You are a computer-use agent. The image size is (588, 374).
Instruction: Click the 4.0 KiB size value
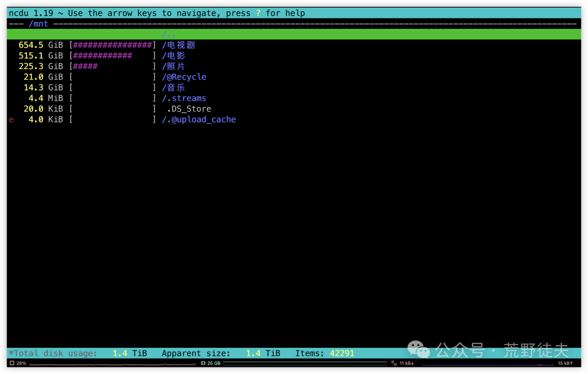[46, 119]
